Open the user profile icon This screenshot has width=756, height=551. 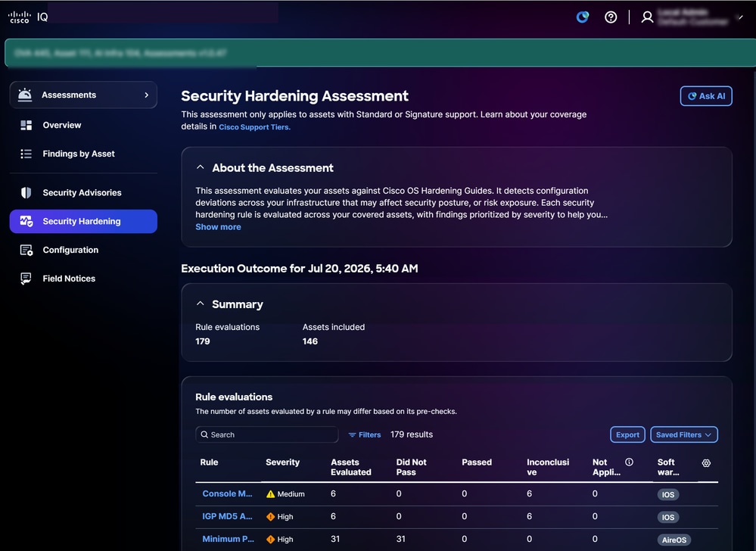point(647,17)
